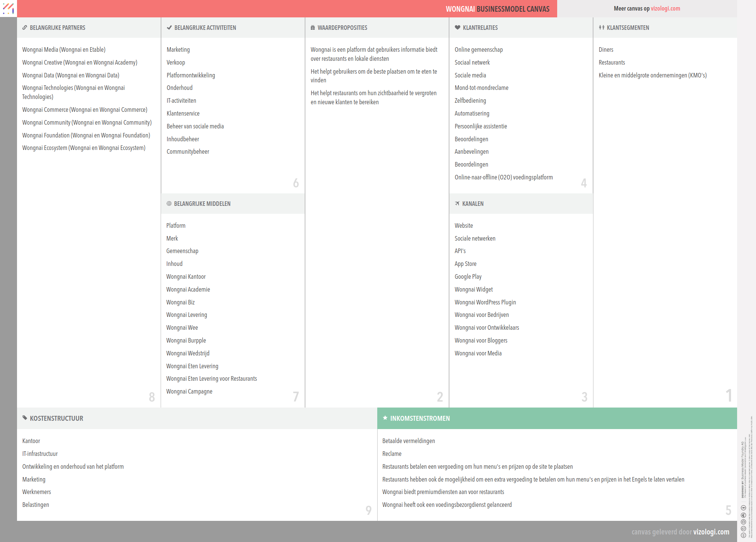Click the tag icon beside Kostenstructuur
The image size is (756, 542).
click(x=25, y=418)
